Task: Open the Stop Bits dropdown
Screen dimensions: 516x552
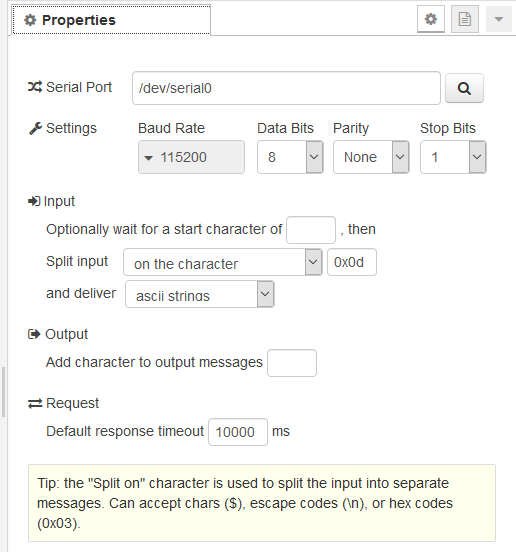Action: pos(453,157)
